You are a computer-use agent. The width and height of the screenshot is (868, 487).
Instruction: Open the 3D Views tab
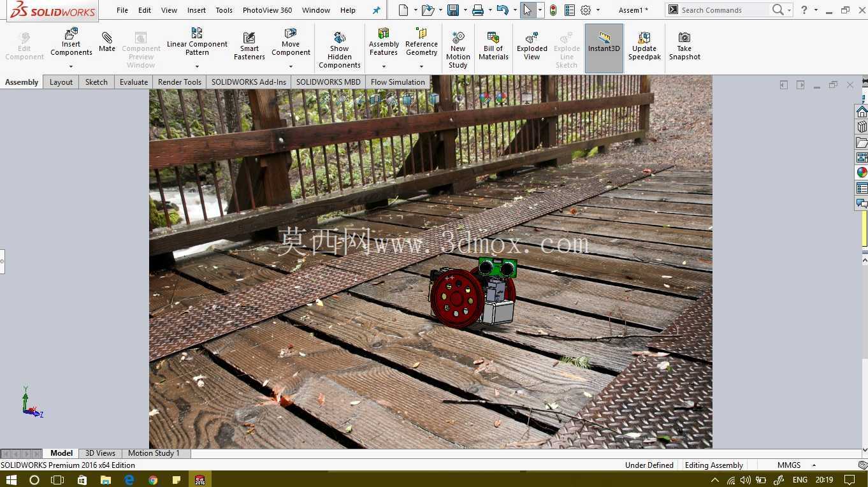point(100,453)
